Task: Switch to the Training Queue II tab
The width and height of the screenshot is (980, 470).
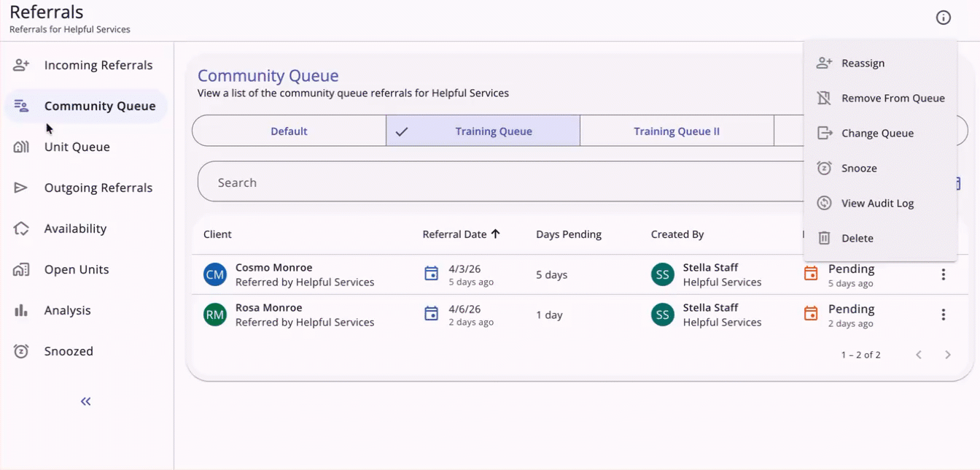Action: tap(677, 131)
